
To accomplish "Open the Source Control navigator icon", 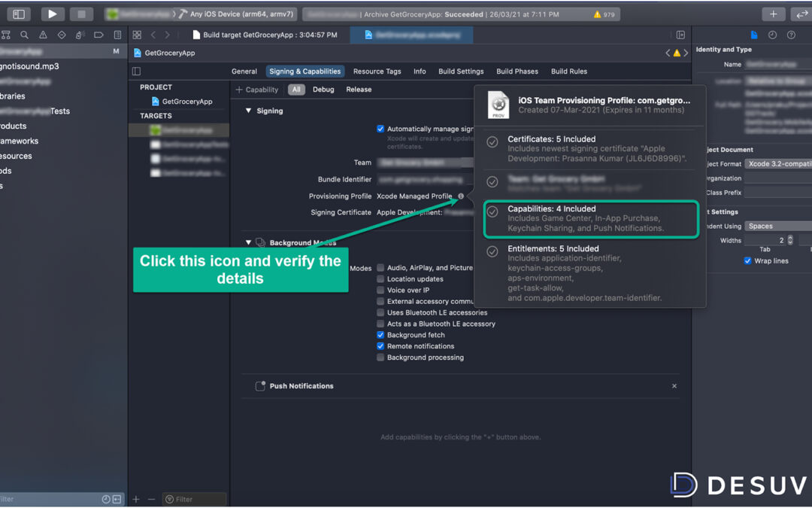I will [6, 35].
